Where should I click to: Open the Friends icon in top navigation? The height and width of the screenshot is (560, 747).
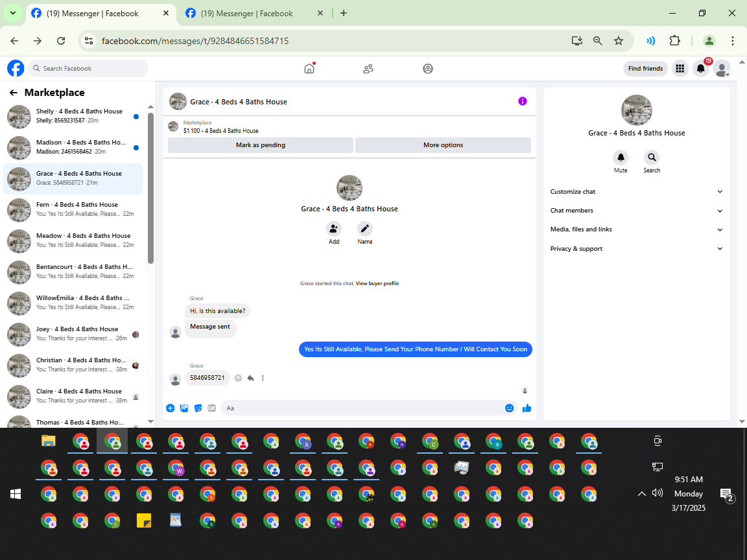coord(368,69)
